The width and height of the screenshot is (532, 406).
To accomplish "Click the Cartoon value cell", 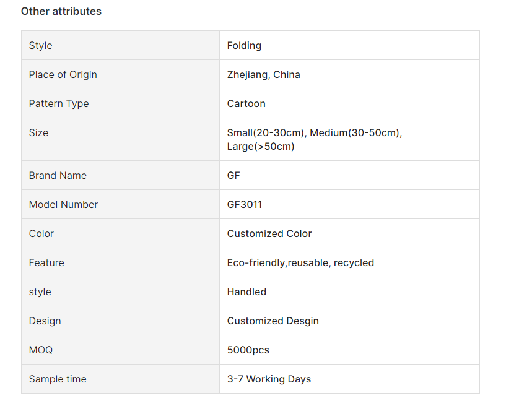I will (349, 104).
